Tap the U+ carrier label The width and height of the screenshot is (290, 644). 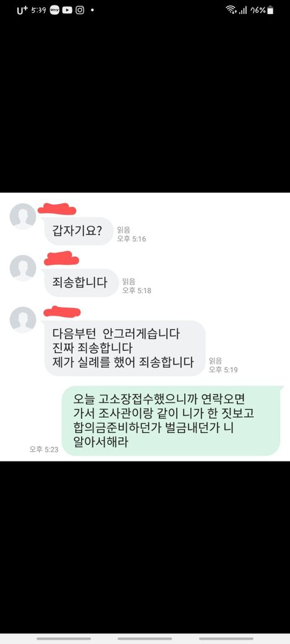(22, 11)
